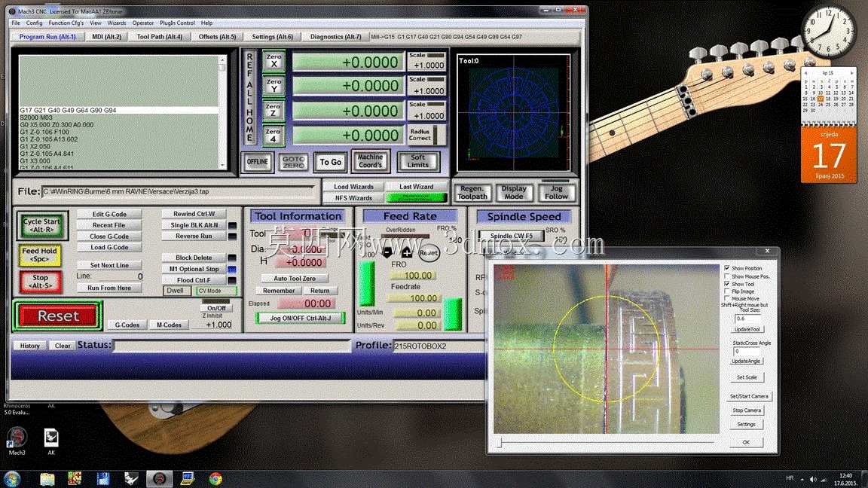The width and height of the screenshot is (868, 488).
Task: Uncheck Show Position in camera window
Action: coord(727,268)
